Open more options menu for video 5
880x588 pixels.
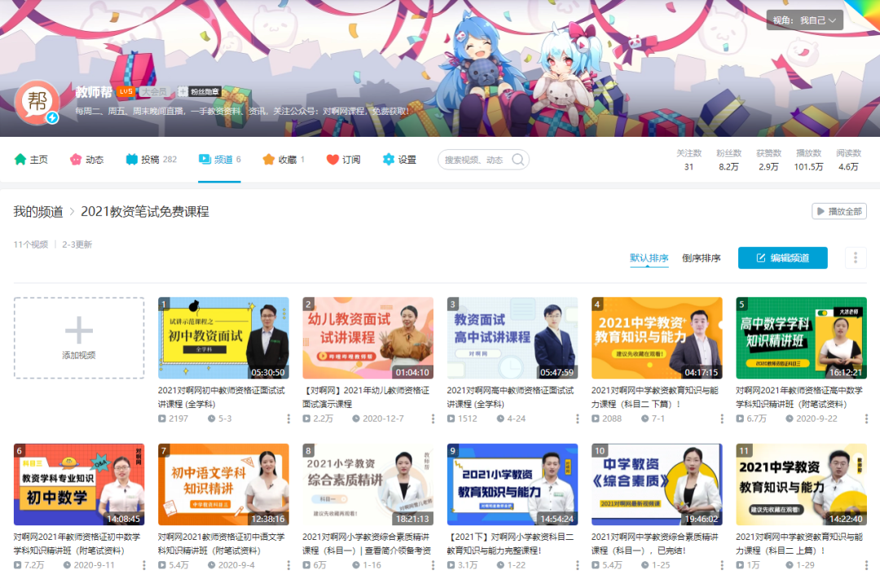[865, 419]
